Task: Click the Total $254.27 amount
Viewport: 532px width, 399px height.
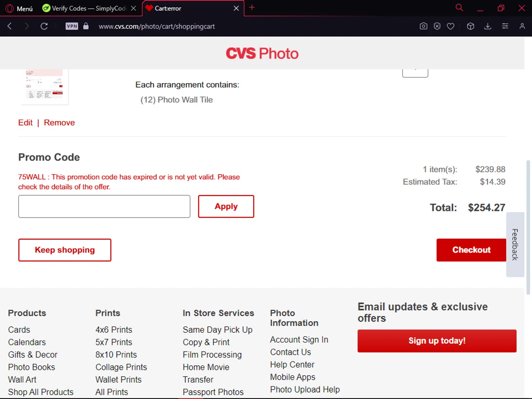Action: 486,207
